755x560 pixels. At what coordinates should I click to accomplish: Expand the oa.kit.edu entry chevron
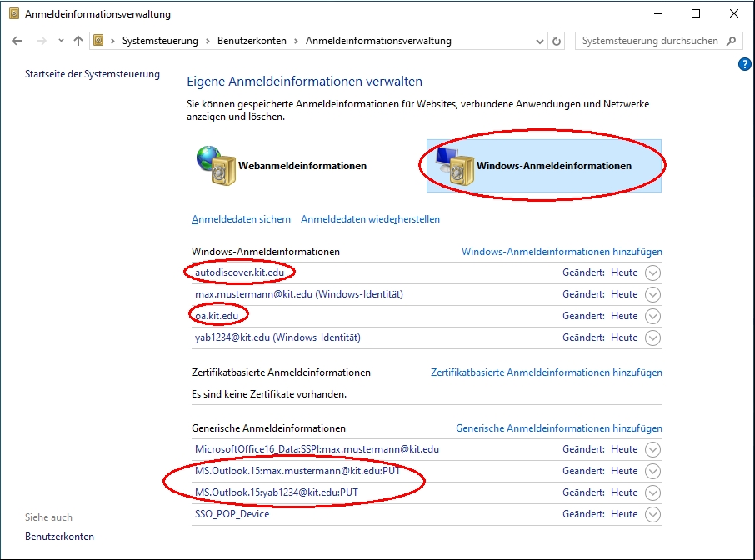coord(652,316)
